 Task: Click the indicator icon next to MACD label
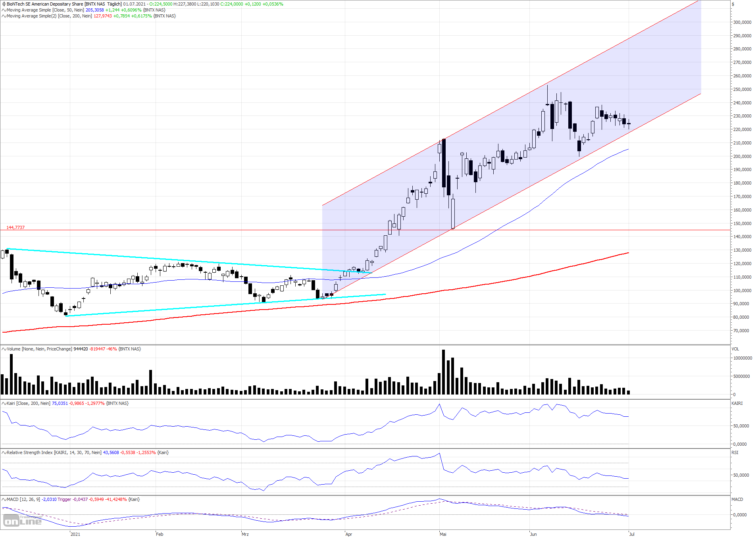coord(4,499)
